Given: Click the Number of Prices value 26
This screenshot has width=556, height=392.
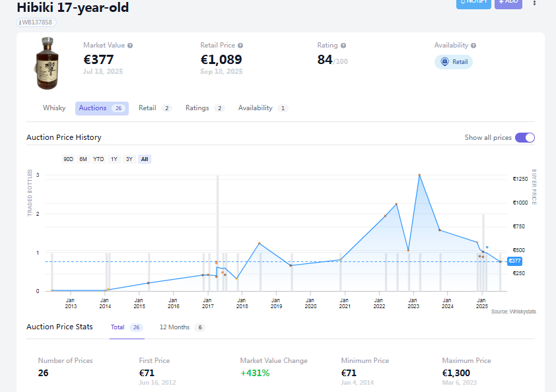Looking at the screenshot, I should pos(44,374).
